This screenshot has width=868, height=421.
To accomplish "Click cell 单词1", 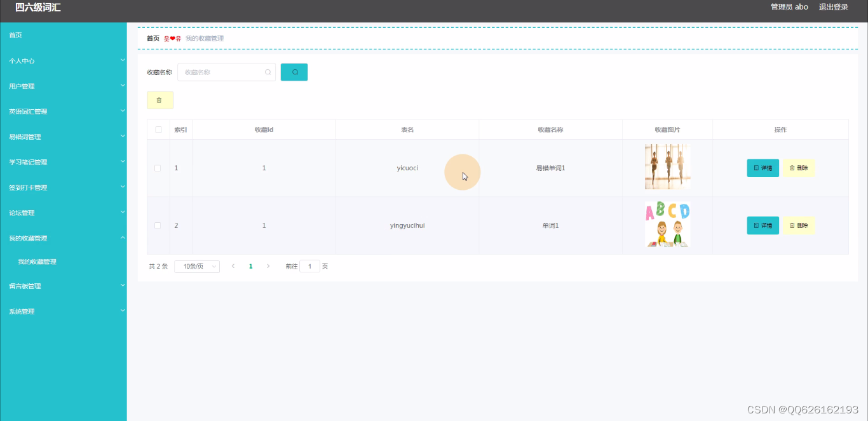I will coord(550,225).
